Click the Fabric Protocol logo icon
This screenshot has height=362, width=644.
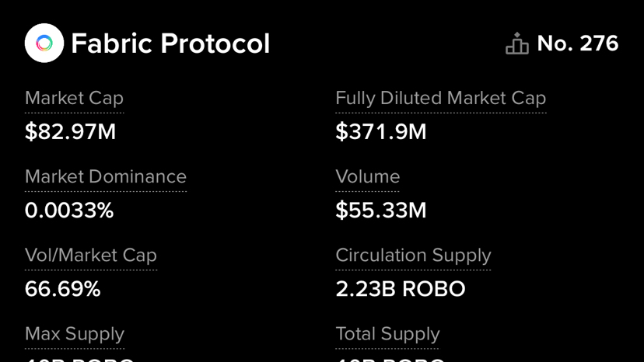click(x=44, y=44)
